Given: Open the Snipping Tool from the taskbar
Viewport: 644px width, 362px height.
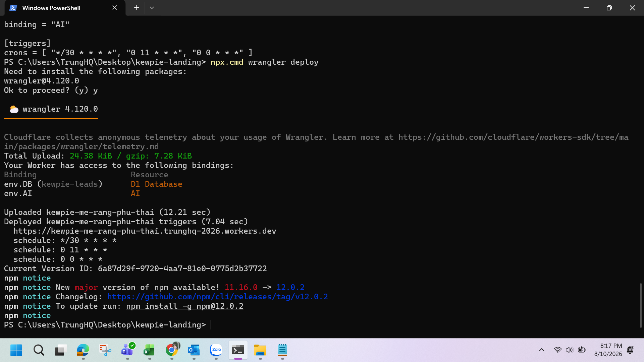Looking at the screenshot, I should [105, 350].
